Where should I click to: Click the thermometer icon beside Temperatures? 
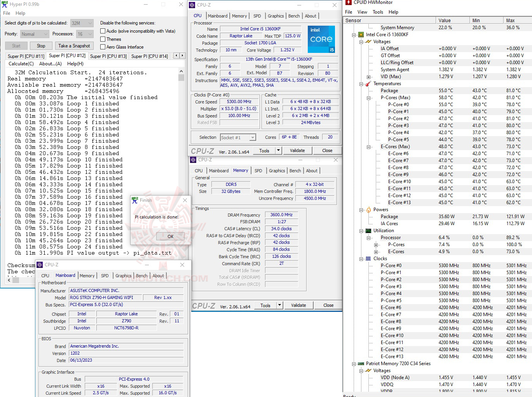click(x=368, y=84)
